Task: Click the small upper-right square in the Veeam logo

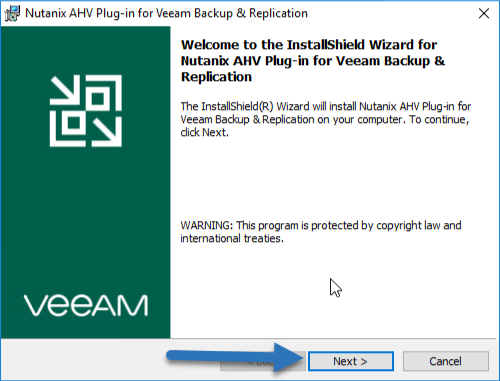Action: (x=98, y=99)
